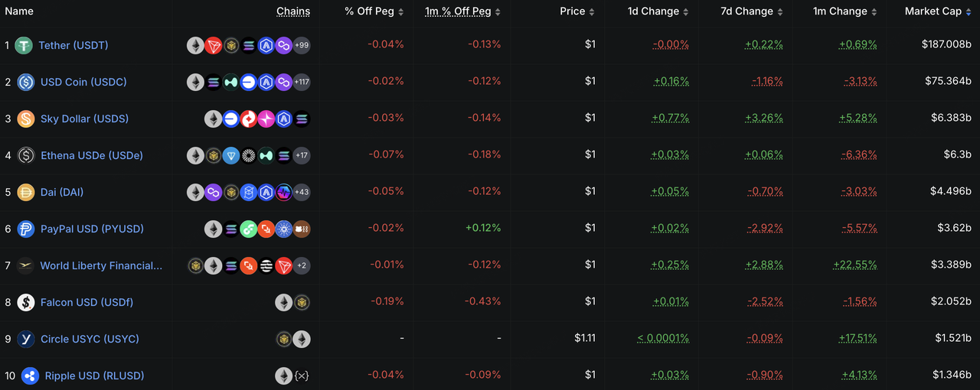Viewport: 980px width, 390px height.
Task: Click the Sky Dollar orange logo icon
Action: tap(26, 119)
